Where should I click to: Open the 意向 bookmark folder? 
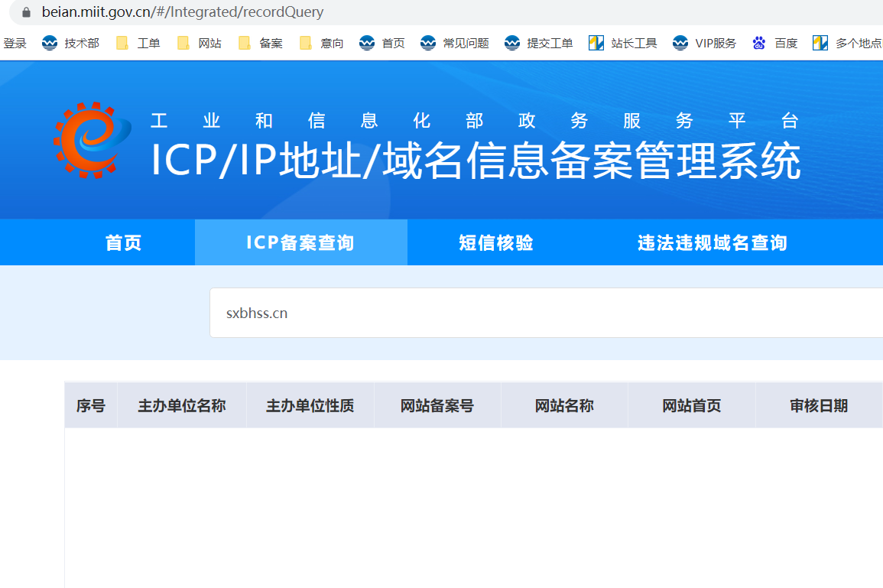pos(322,43)
